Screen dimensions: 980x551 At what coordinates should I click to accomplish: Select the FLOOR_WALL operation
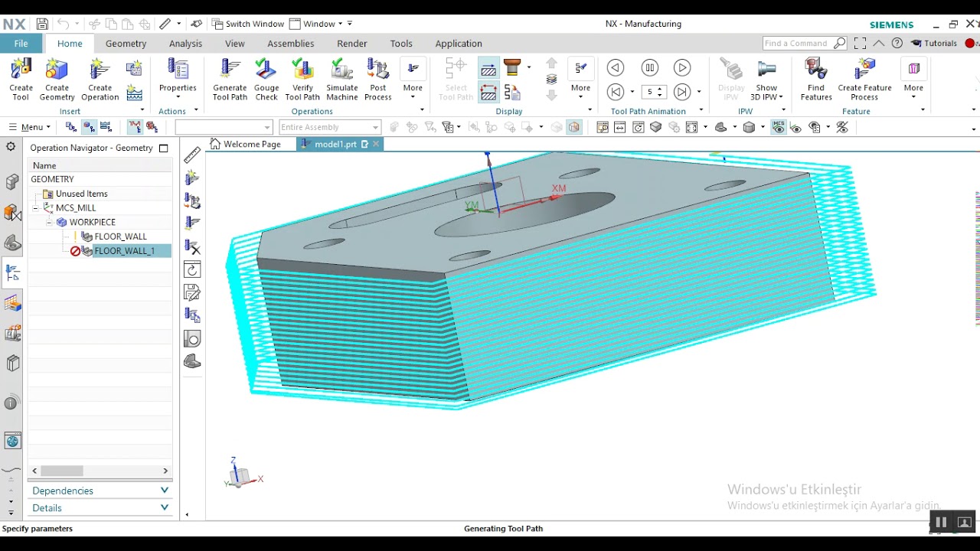120,236
